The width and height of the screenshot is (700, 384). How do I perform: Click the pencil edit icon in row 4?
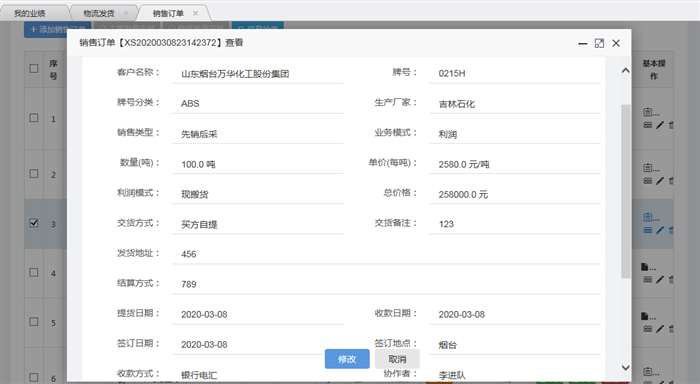coord(660,280)
